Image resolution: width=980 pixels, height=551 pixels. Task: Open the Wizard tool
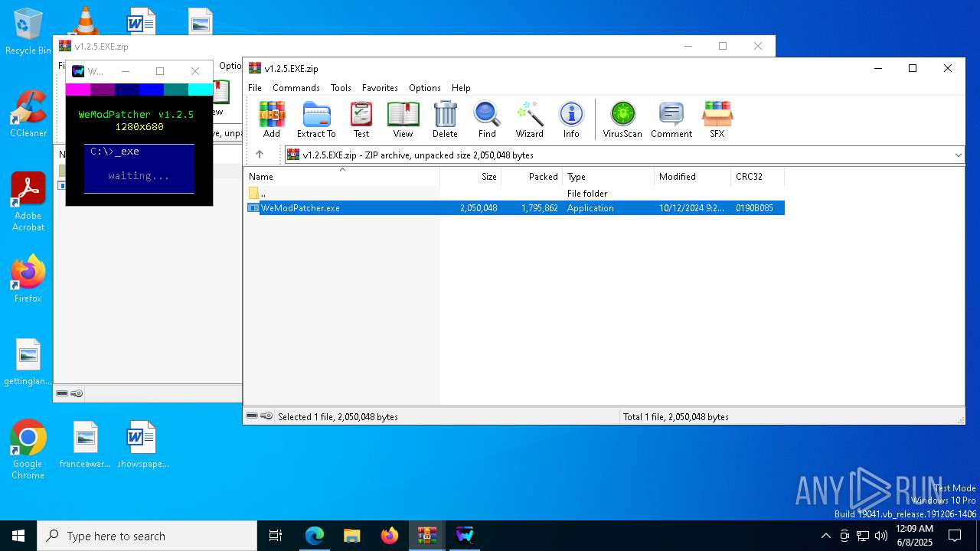click(x=529, y=120)
